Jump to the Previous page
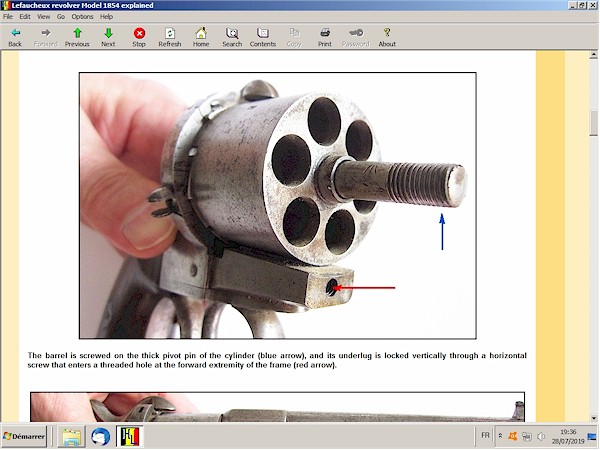 point(77,37)
